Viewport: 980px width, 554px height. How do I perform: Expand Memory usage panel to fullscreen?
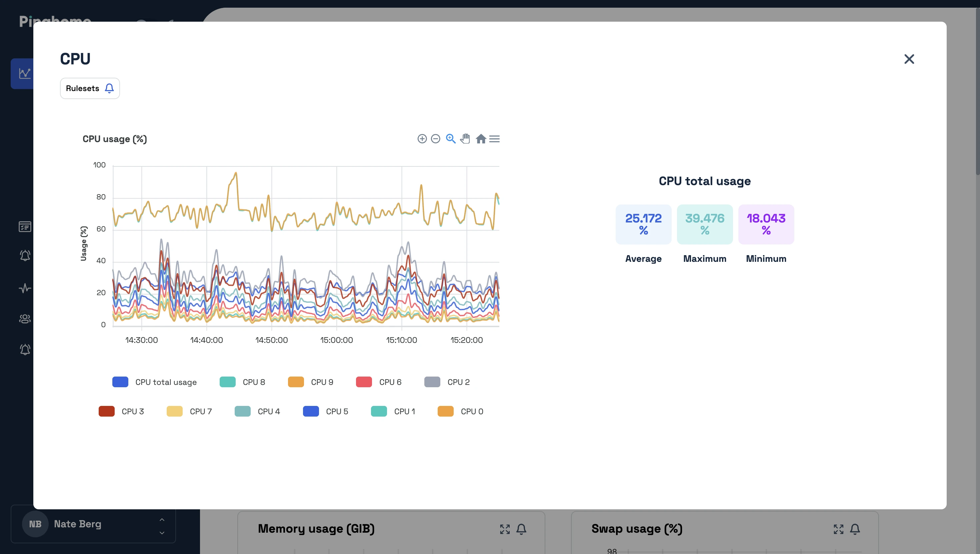tap(505, 529)
